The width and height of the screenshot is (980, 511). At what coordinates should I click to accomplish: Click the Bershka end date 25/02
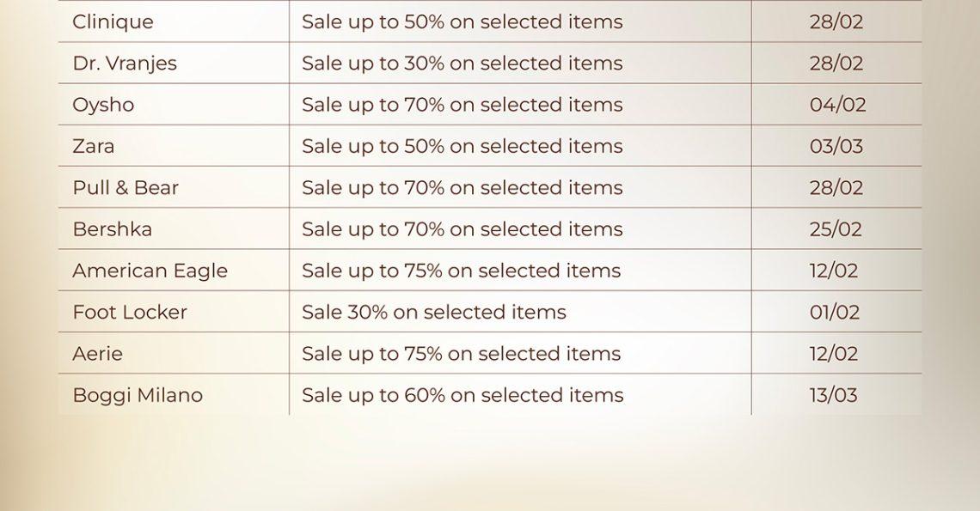tap(836, 229)
